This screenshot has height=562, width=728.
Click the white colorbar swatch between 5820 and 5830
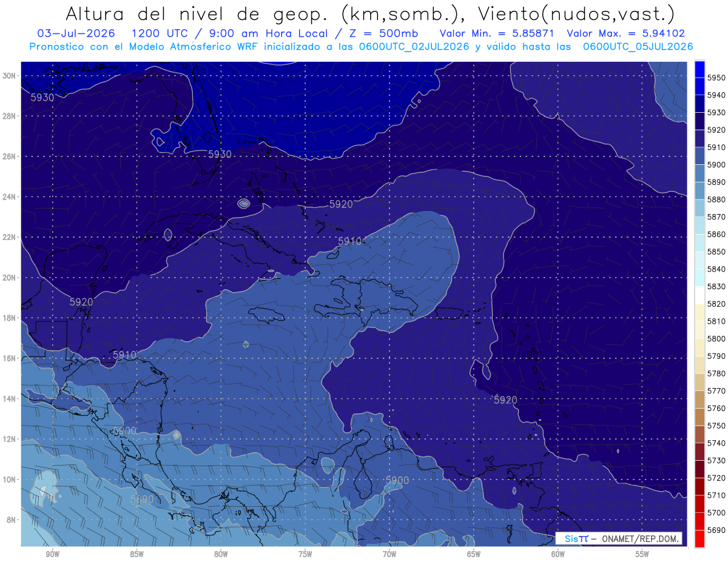699,295
